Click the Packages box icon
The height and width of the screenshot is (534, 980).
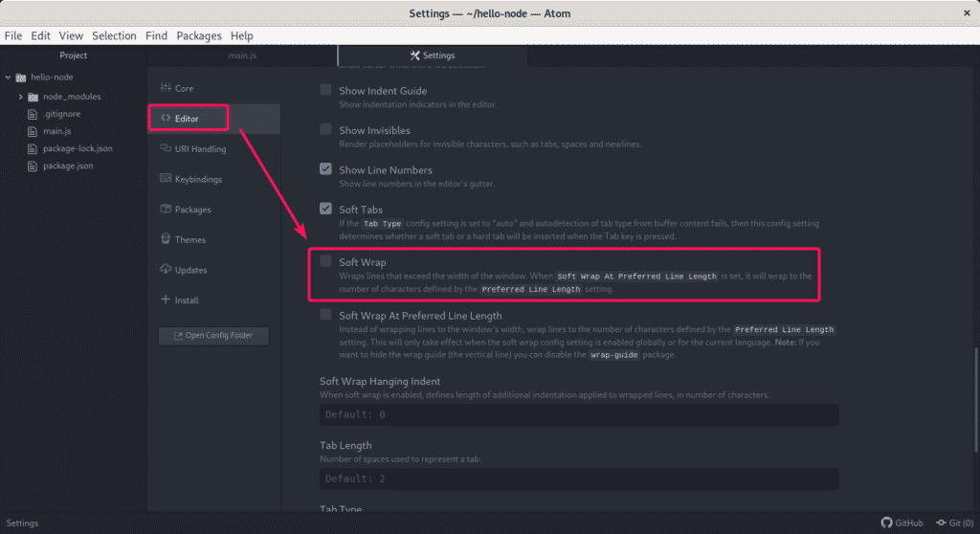click(166, 209)
